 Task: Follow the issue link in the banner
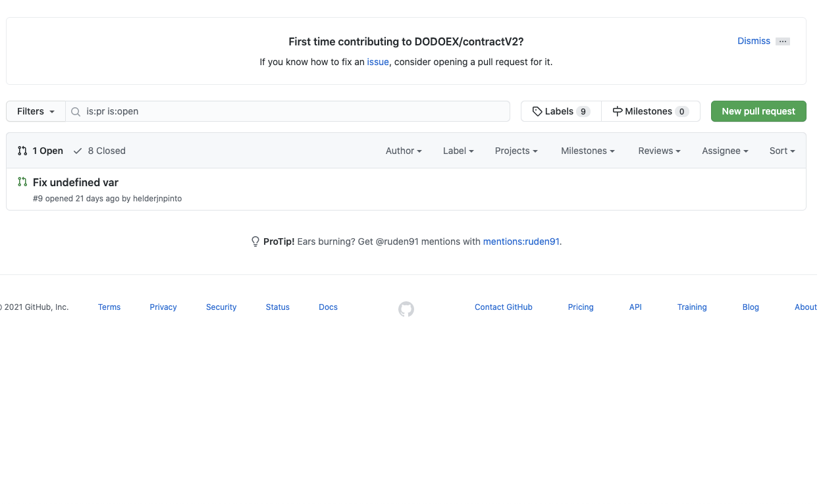(378, 62)
